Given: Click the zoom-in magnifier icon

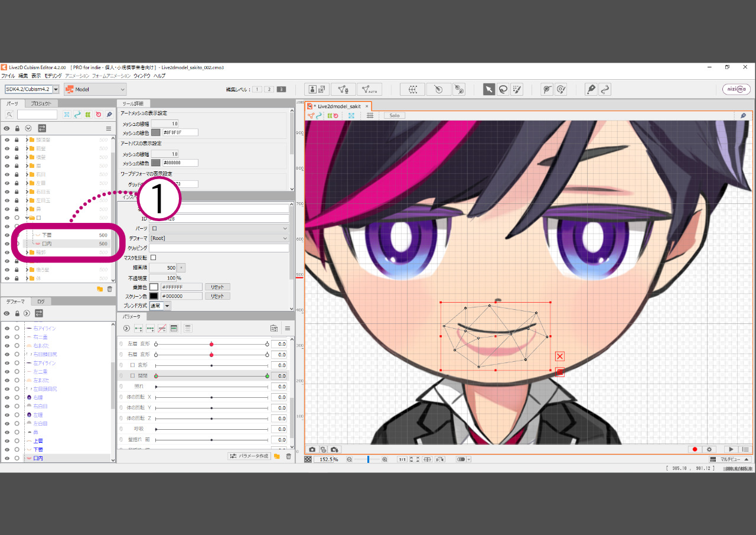Looking at the screenshot, I should (384, 459).
